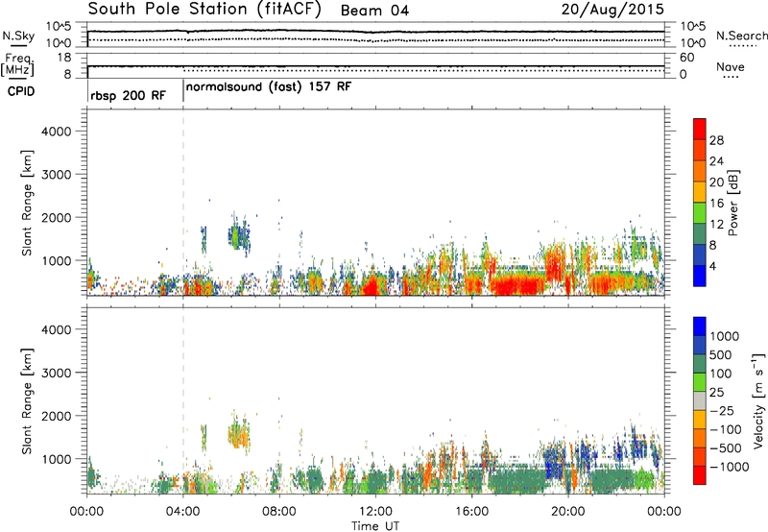Click the '12:00' time axis tick label
768x532 pixels.
[x=375, y=512]
